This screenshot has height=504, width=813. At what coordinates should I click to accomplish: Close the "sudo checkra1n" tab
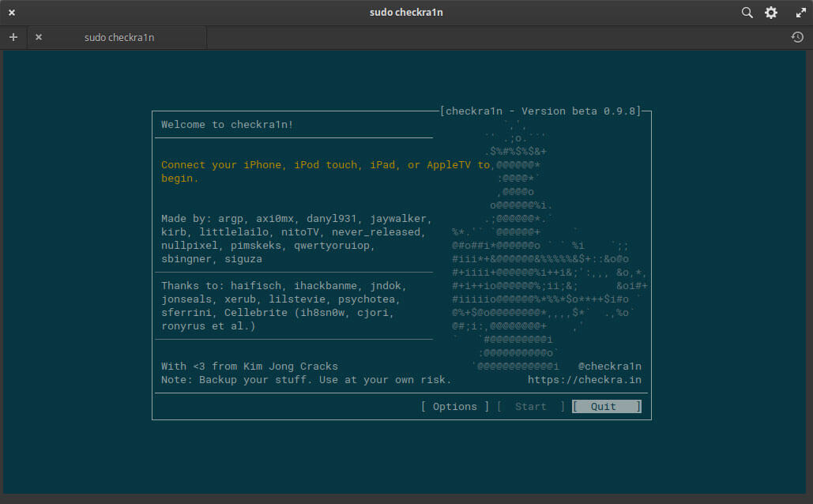coord(39,37)
